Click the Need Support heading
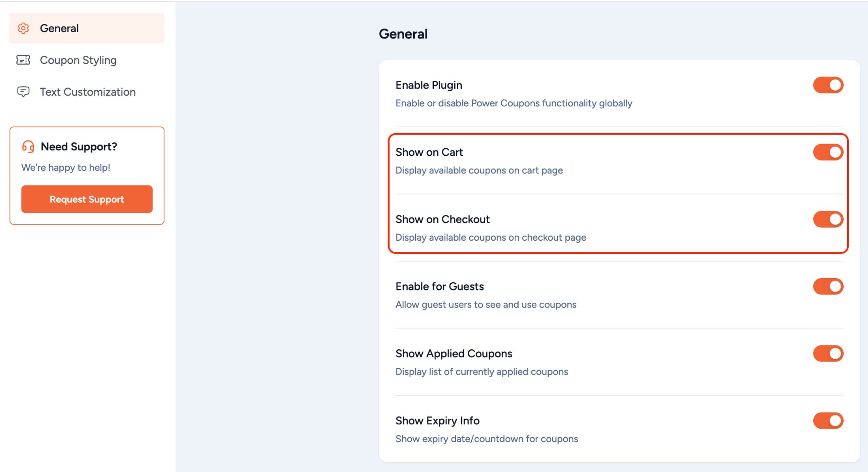The width and height of the screenshot is (868, 472). point(79,147)
